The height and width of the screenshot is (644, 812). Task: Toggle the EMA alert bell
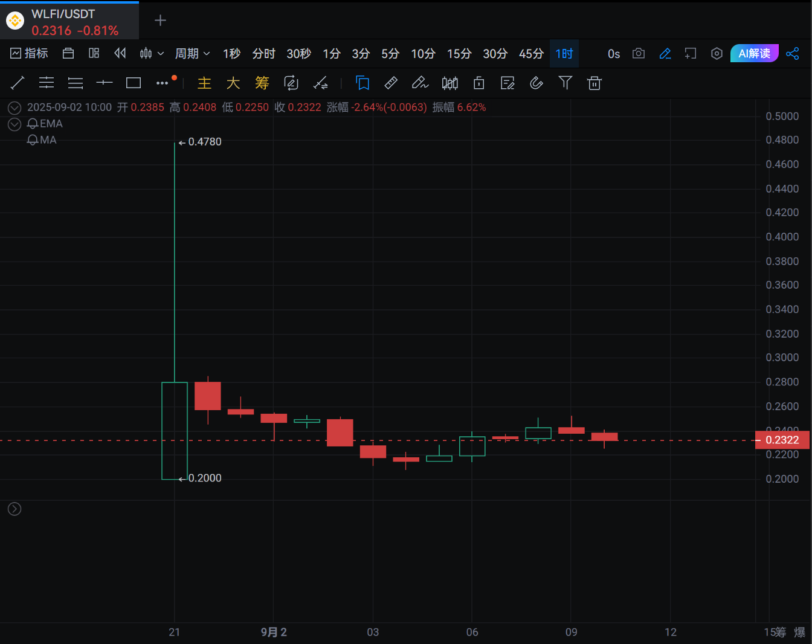(33, 124)
